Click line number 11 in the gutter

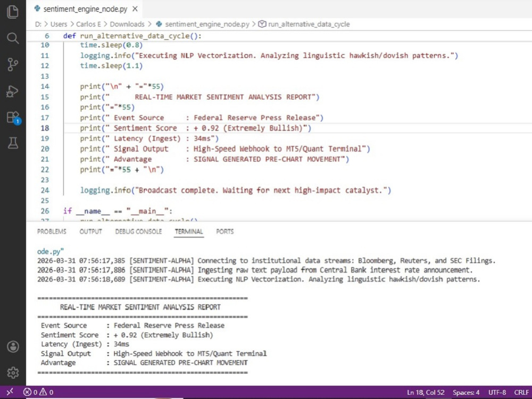[x=45, y=56]
